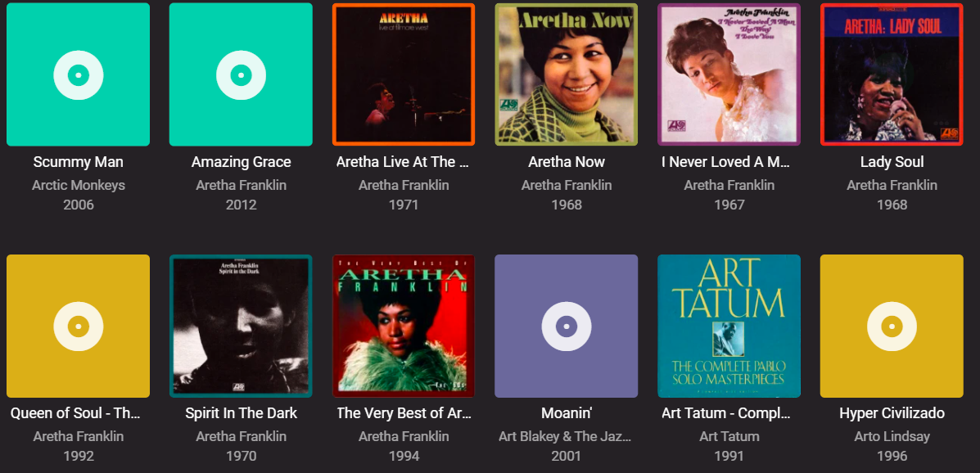The height and width of the screenshot is (473, 980).
Task: Open the Queen of Soul album cover
Action: click(x=78, y=325)
